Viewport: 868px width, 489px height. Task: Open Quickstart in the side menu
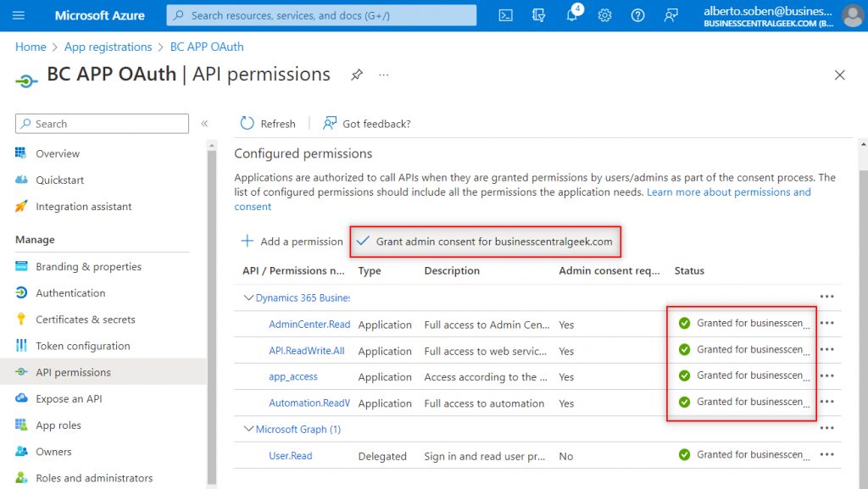[60, 180]
